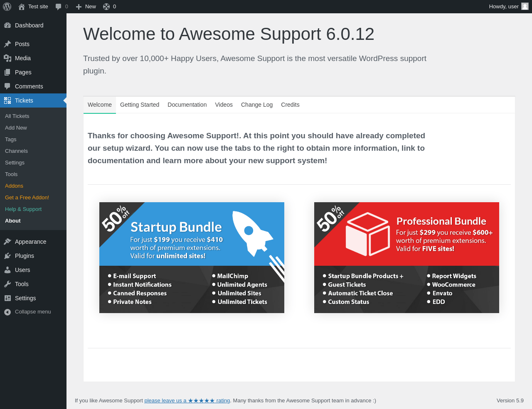The image size is (532, 409).
Task: Click the Users person icon
Action: tap(7, 270)
